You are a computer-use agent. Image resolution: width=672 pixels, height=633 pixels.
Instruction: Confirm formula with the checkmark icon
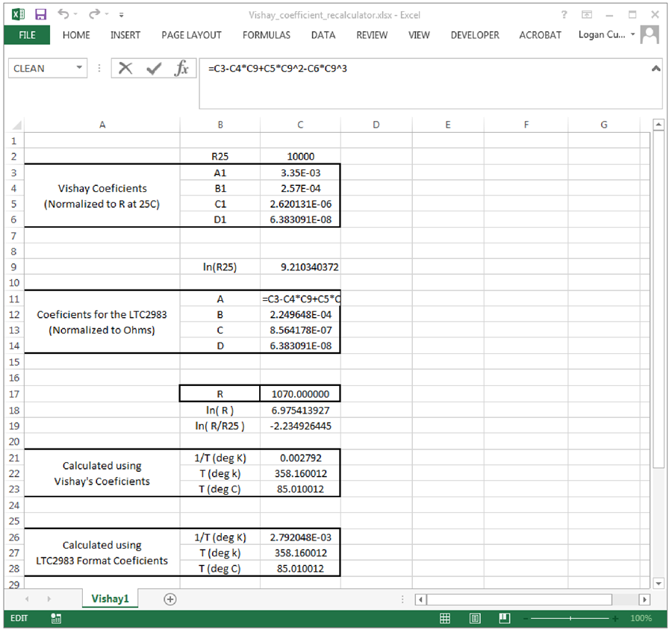point(154,68)
